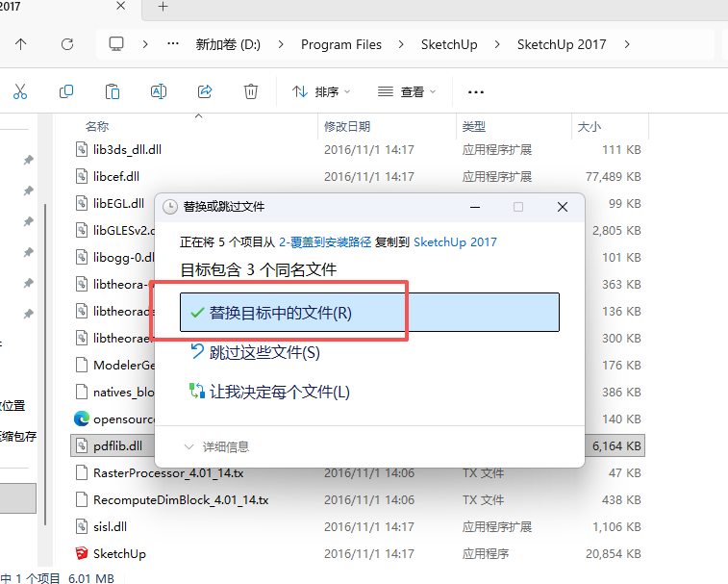The image size is (728, 584).
Task: Expand chevron after SketchUp 2017 in path
Action: (627, 44)
